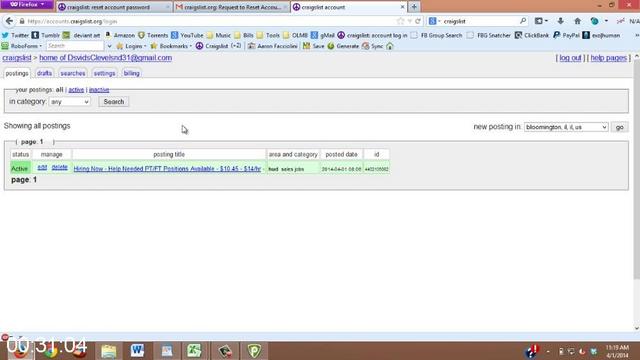Open the RoboForm Logins dropdown
Screen dimensions: 640x360
(x=131, y=46)
